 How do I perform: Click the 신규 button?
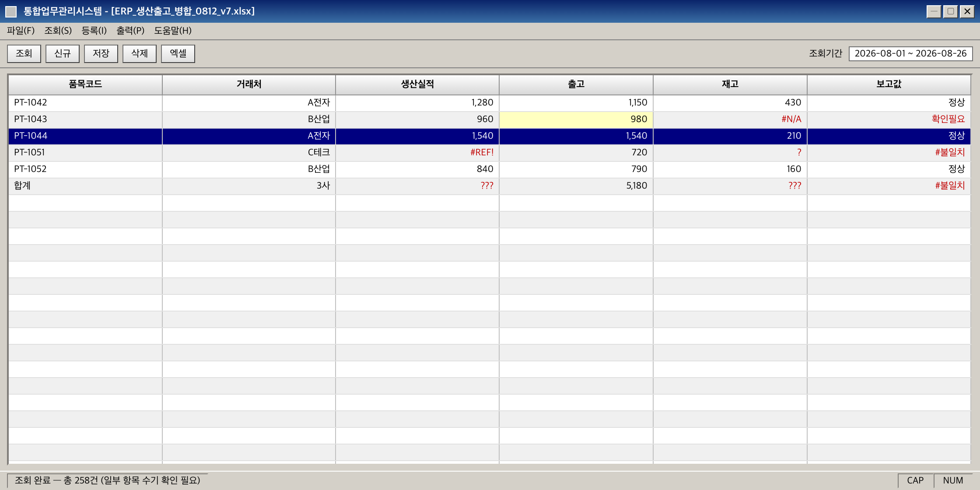(63, 53)
